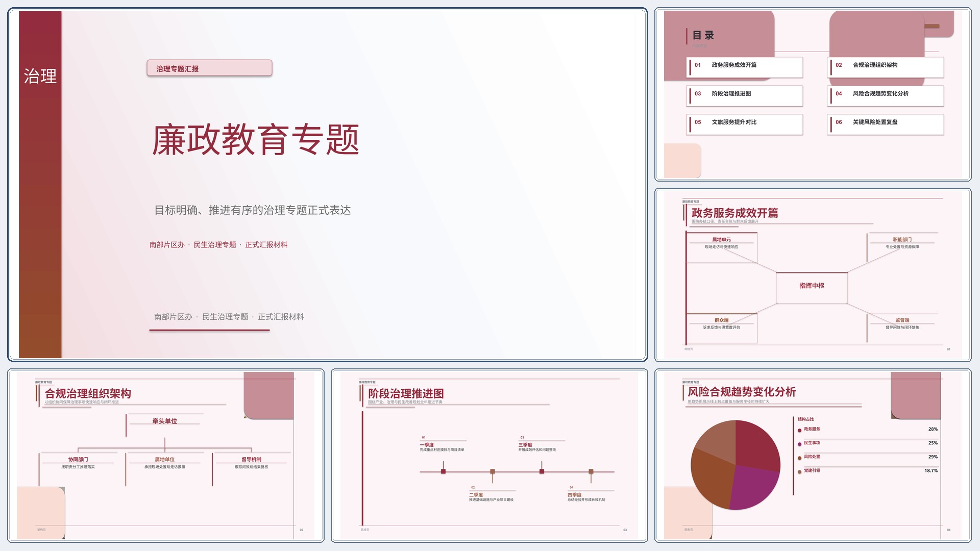This screenshot has height=551, width=980.
Task: Click the third quarter timeline marker square
Action: click(x=542, y=471)
